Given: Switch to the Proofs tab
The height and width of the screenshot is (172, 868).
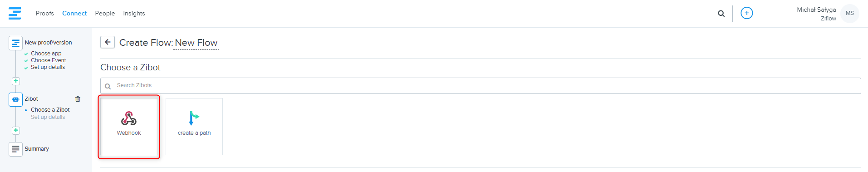Looking at the screenshot, I should click(45, 14).
